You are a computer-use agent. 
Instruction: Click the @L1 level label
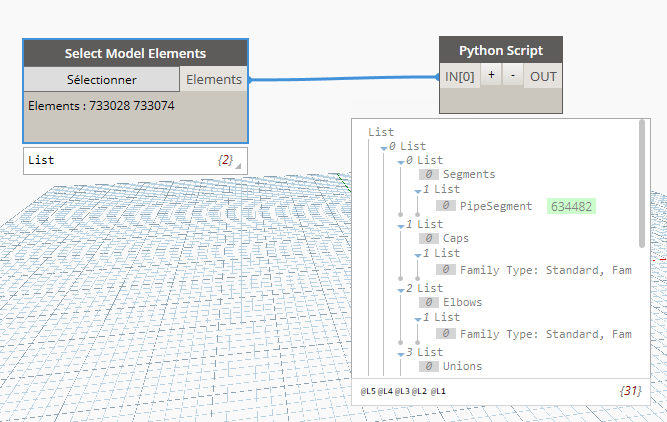438,391
